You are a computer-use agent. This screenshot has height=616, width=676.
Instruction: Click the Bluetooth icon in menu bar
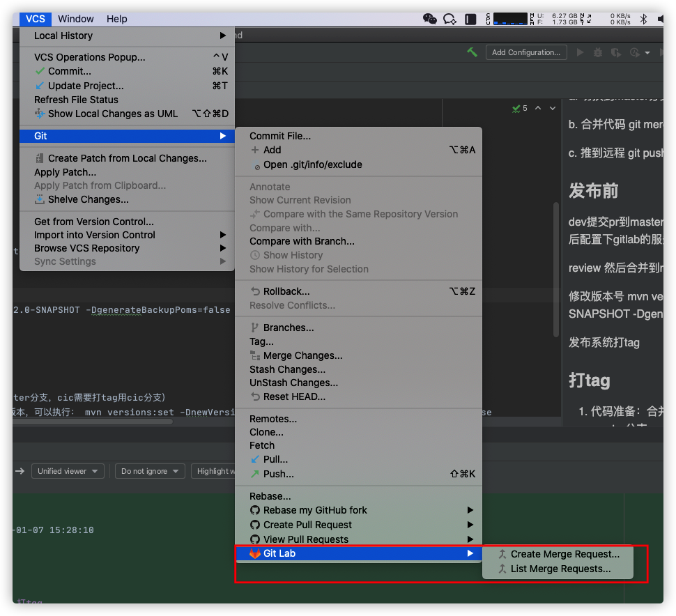tap(644, 19)
